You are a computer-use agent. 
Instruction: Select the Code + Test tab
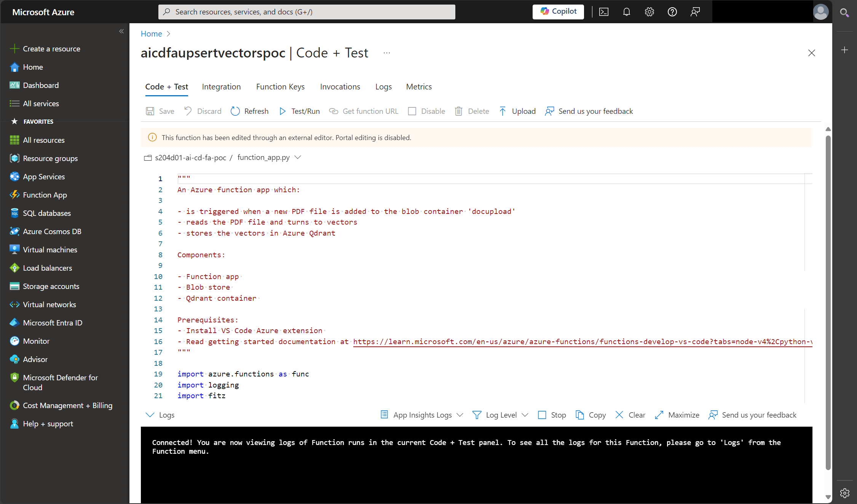(167, 87)
